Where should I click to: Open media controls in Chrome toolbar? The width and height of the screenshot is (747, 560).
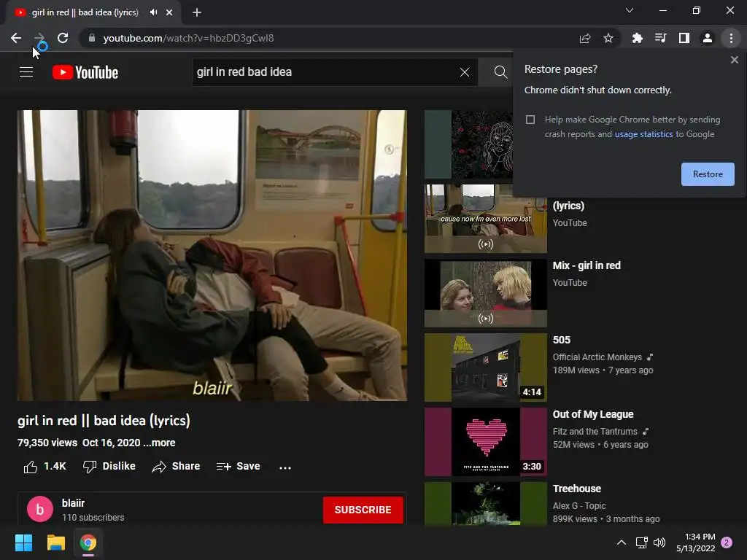pyautogui.click(x=660, y=38)
